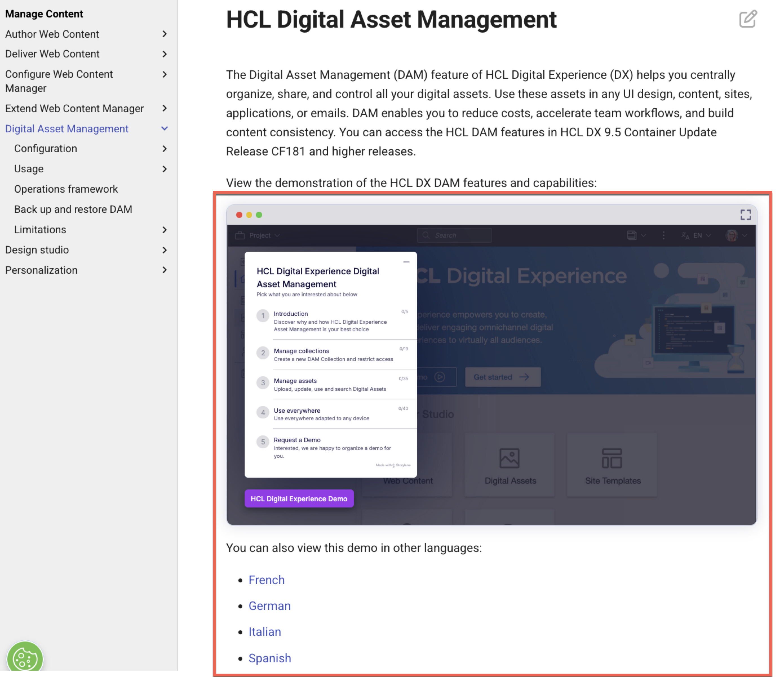This screenshot has width=784, height=677.
Task: Open Back up and restore DAM
Action: click(73, 210)
